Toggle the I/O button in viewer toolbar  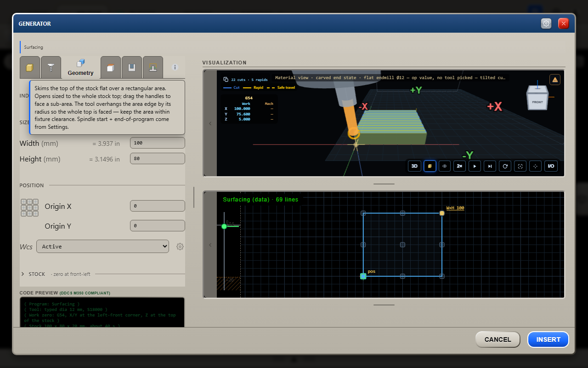pos(551,166)
